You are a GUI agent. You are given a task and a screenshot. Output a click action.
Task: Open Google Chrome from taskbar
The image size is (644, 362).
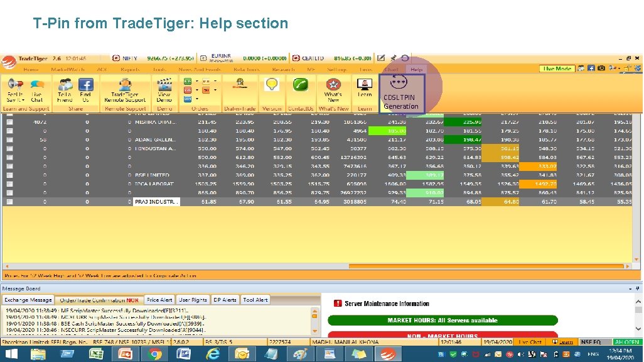(x=155, y=354)
